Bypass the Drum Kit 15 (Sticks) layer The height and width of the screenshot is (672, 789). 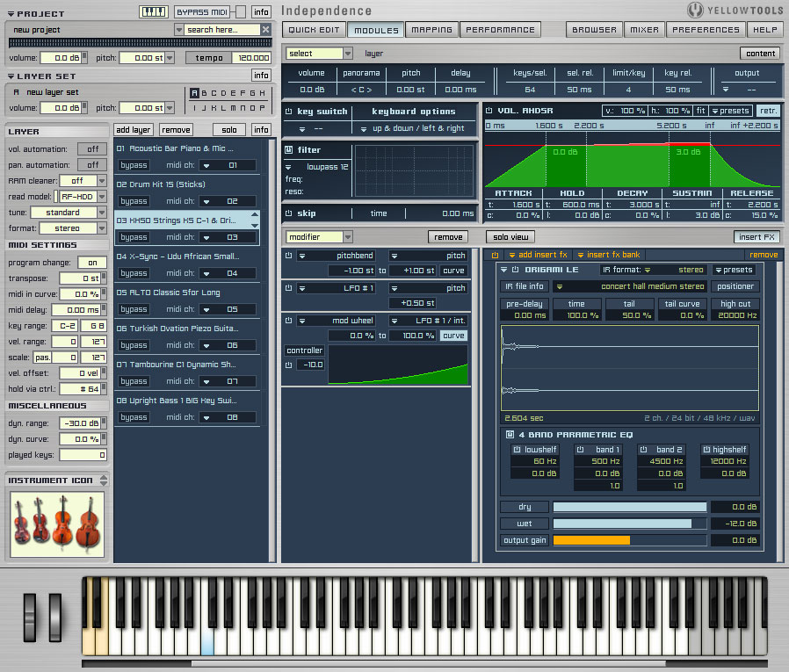click(134, 201)
